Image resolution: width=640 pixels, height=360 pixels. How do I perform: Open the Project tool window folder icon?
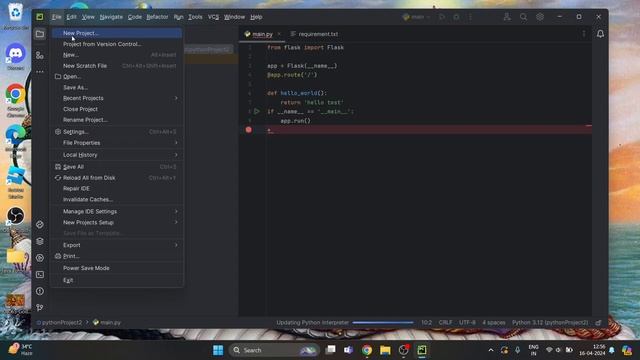[x=40, y=34]
